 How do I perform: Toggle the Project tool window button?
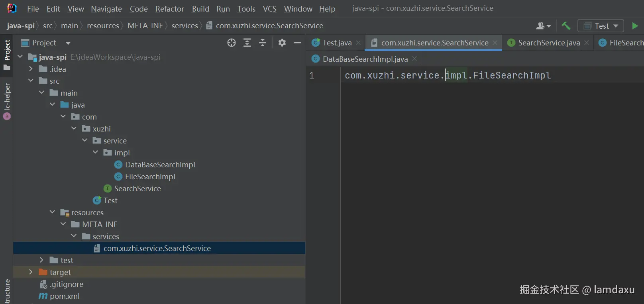click(7, 55)
